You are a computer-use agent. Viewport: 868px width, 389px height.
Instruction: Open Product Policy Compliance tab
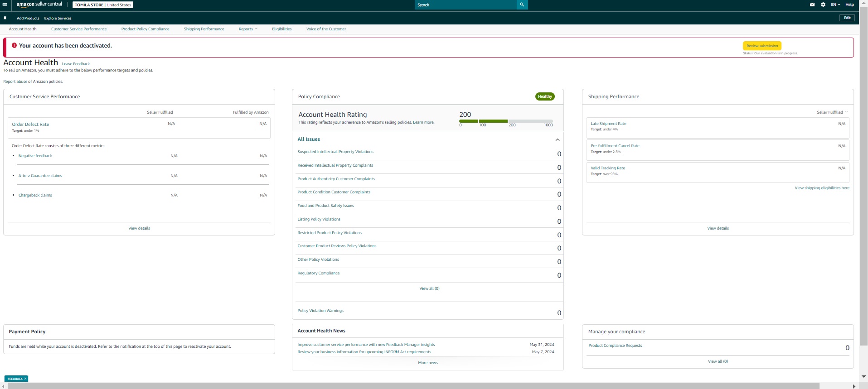[145, 29]
